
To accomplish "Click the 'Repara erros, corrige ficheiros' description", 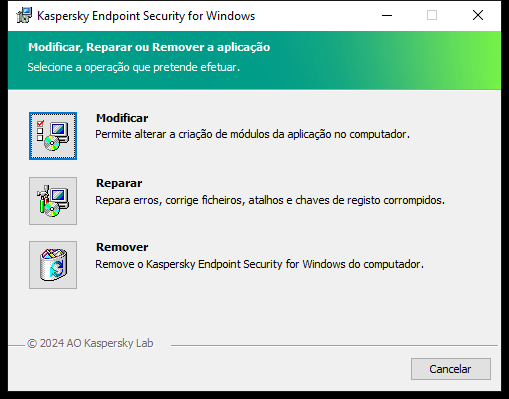I will pyautogui.click(x=270, y=200).
